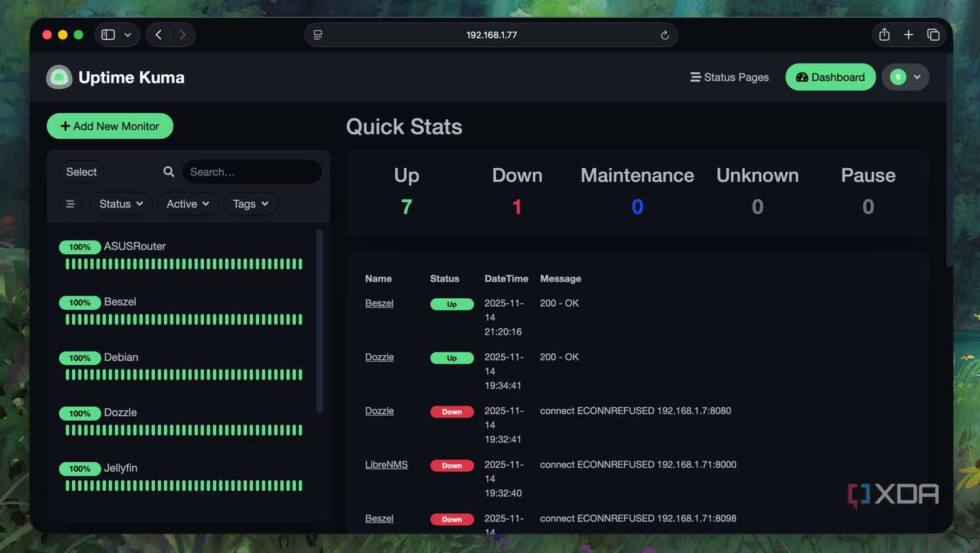This screenshot has height=553, width=980.
Task: Open the Beszel link on the 192.168.1.71:8098 row
Action: (x=379, y=518)
